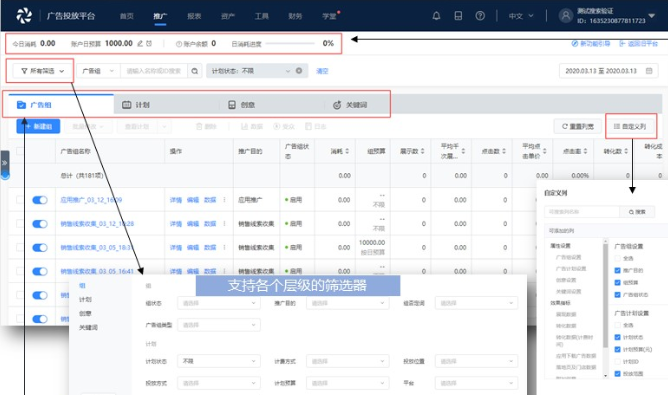Toggle switch for 销售线索收集_03_05_18 row
Image resolution: width=668 pixels, height=395 pixels.
click(40, 248)
